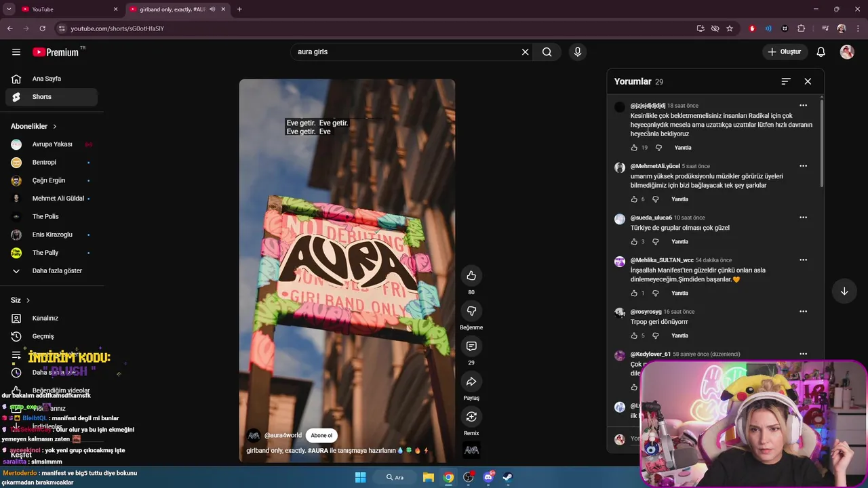Mute the audio on the girlband tab

[x=212, y=9]
